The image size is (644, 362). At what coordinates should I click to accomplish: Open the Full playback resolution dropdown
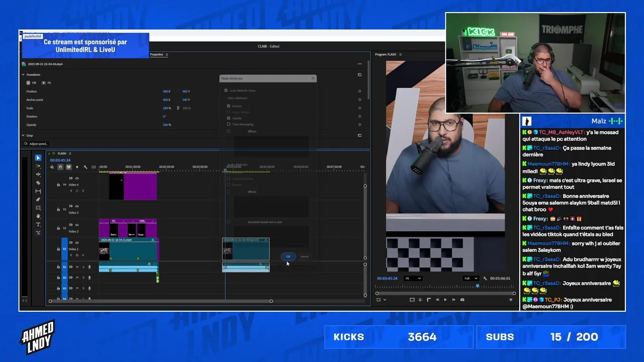(470, 278)
